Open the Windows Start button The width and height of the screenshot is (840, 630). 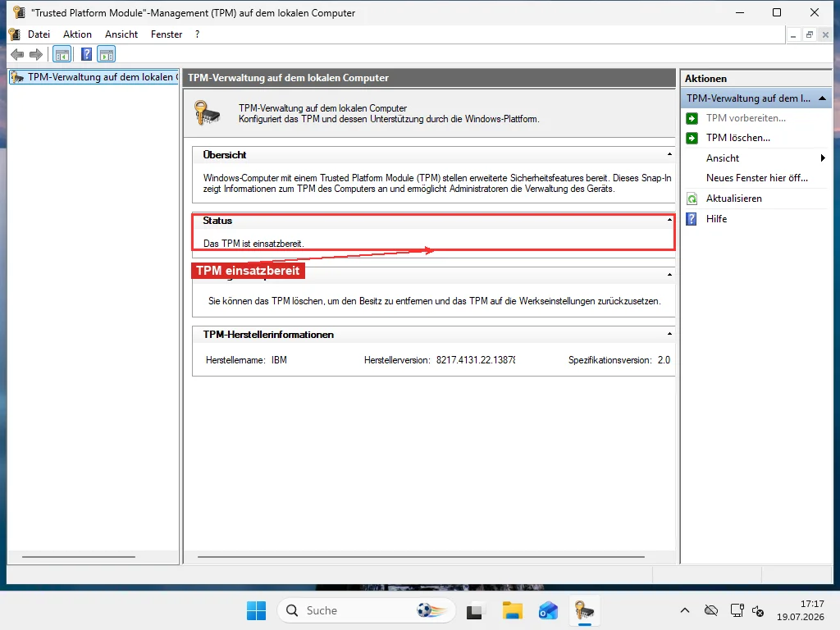pyautogui.click(x=256, y=610)
